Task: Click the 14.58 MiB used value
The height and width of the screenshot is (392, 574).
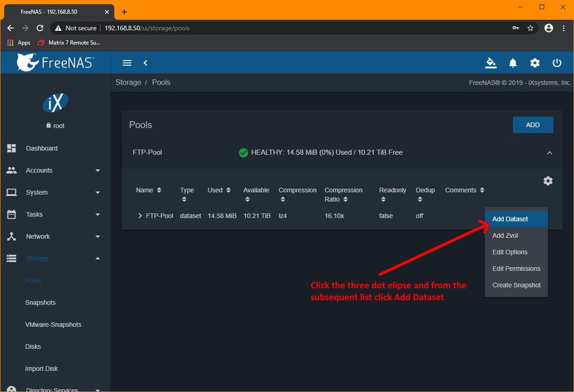Action: point(222,216)
